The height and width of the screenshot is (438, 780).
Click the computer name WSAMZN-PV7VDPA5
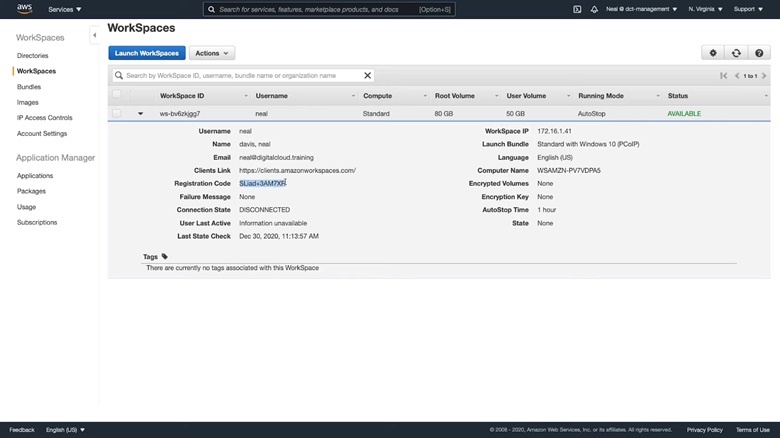569,170
